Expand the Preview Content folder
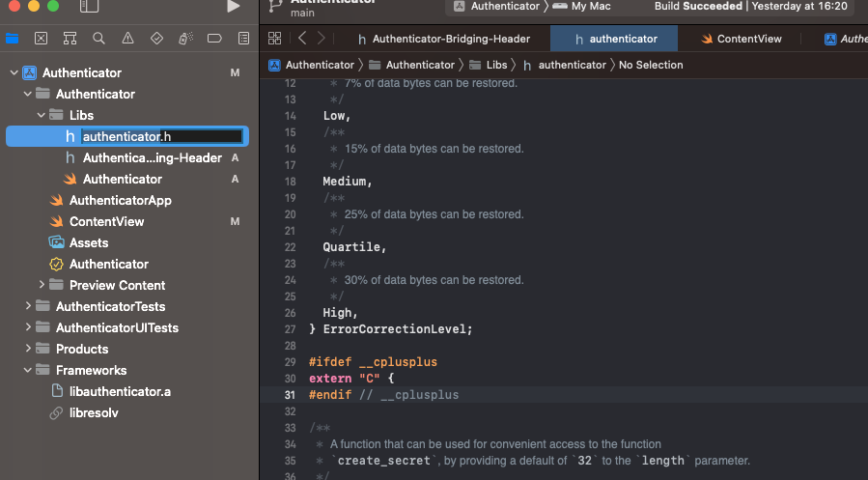Screen dimensions: 868x480 (42, 285)
